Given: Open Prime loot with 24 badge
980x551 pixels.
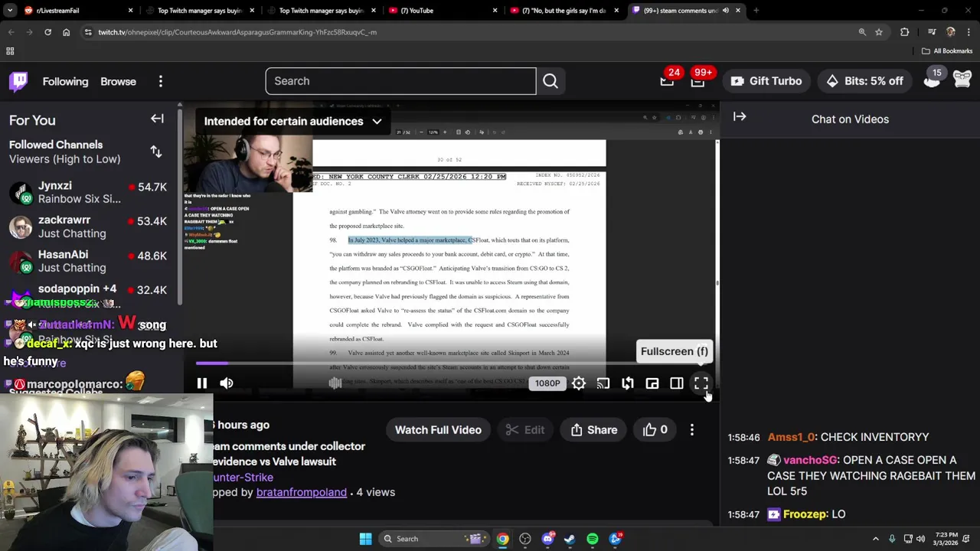Looking at the screenshot, I should pyautogui.click(x=667, y=81).
